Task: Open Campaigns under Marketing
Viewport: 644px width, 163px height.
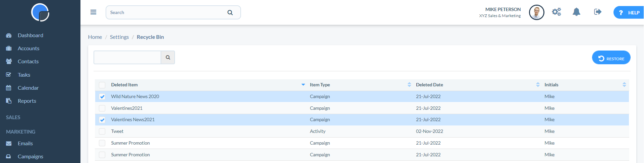Action: tap(31, 156)
